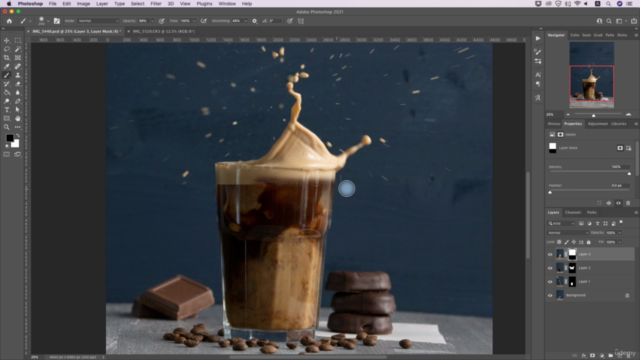The height and width of the screenshot is (360, 640).
Task: Select the Clone Stamp tool
Action: tap(18, 75)
